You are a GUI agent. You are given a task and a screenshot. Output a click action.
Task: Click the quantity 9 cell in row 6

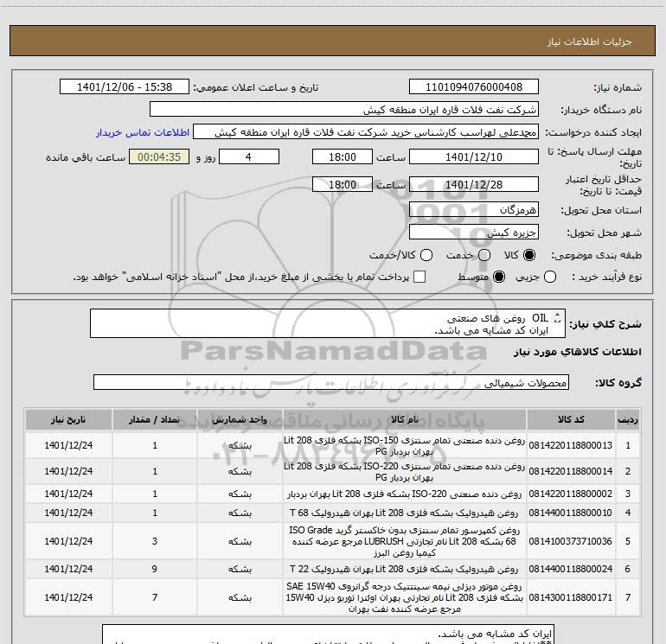click(155, 569)
